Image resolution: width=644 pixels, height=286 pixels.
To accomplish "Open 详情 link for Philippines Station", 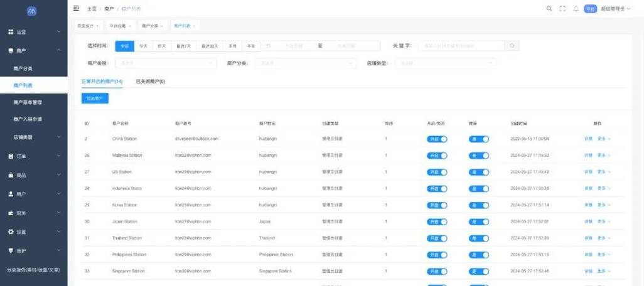I will pos(588,255).
